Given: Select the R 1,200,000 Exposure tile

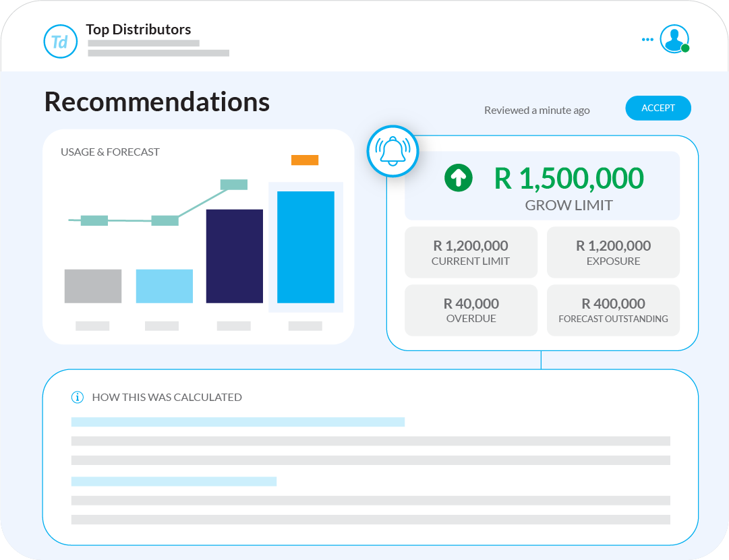Looking at the screenshot, I should point(613,252).
